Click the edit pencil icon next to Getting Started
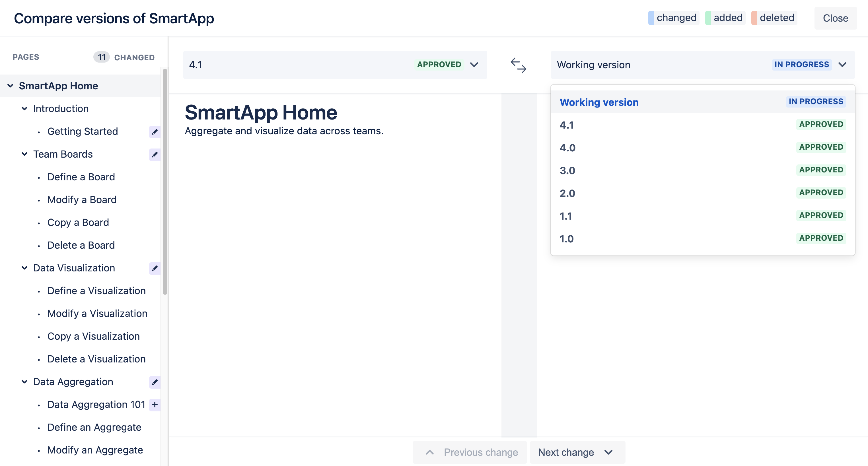Image resolution: width=868 pixels, height=466 pixels. (x=155, y=132)
